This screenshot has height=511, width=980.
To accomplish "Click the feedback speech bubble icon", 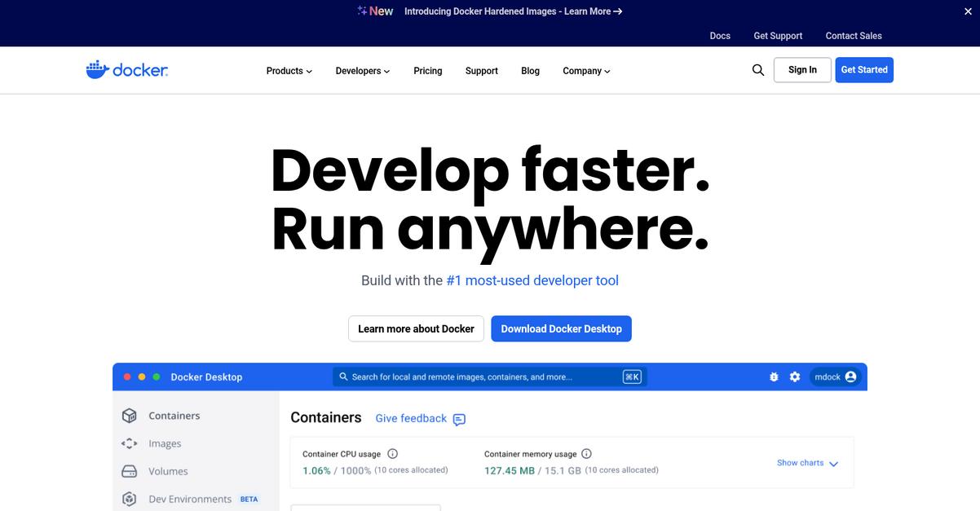I will click(x=459, y=420).
